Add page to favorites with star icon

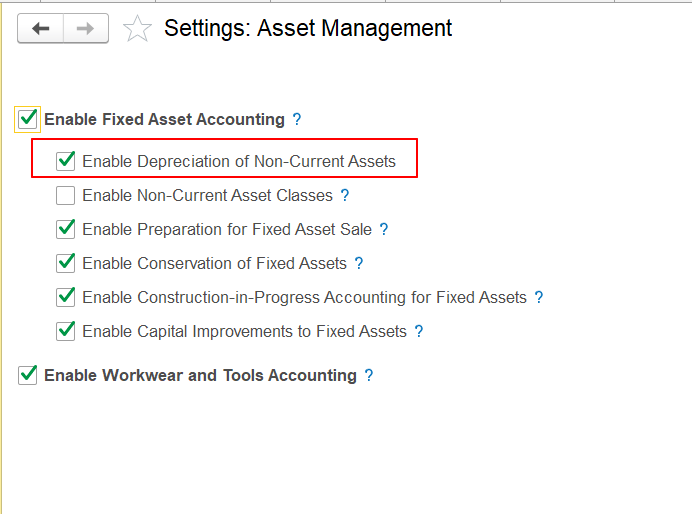(137, 29)
